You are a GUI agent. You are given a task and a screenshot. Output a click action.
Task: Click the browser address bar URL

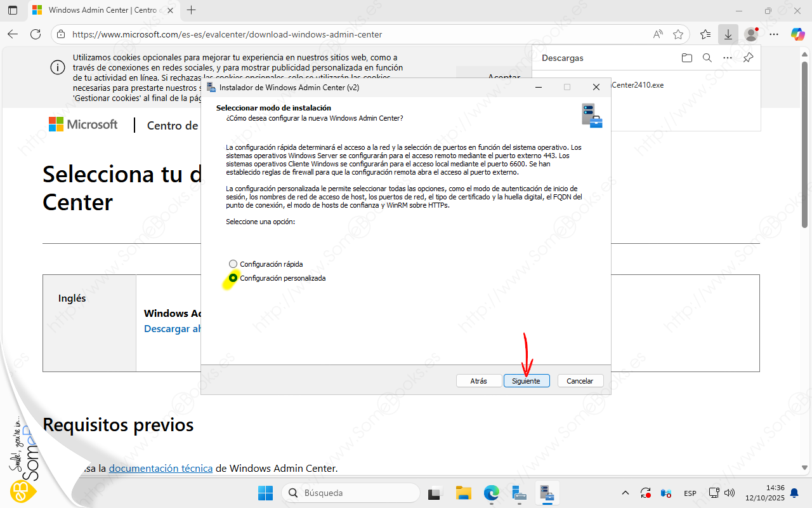pyautogui.click(x=227, y=34)
